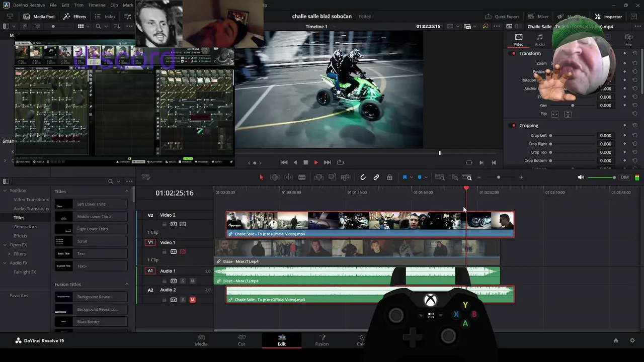Switch to the Cut page
This screenshot has height=362, width=644.
pos(242,340)
